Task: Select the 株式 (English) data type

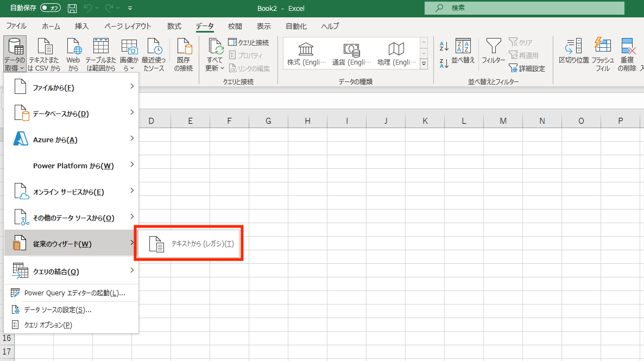Action: (x=306, y=54)
